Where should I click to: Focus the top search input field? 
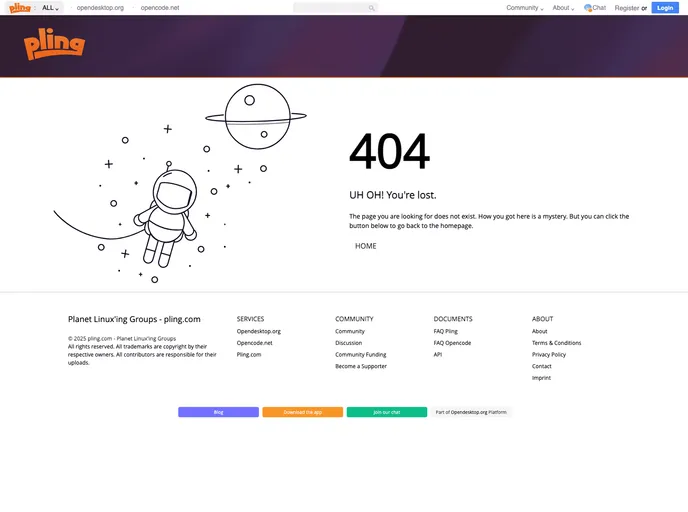[335, 8]
